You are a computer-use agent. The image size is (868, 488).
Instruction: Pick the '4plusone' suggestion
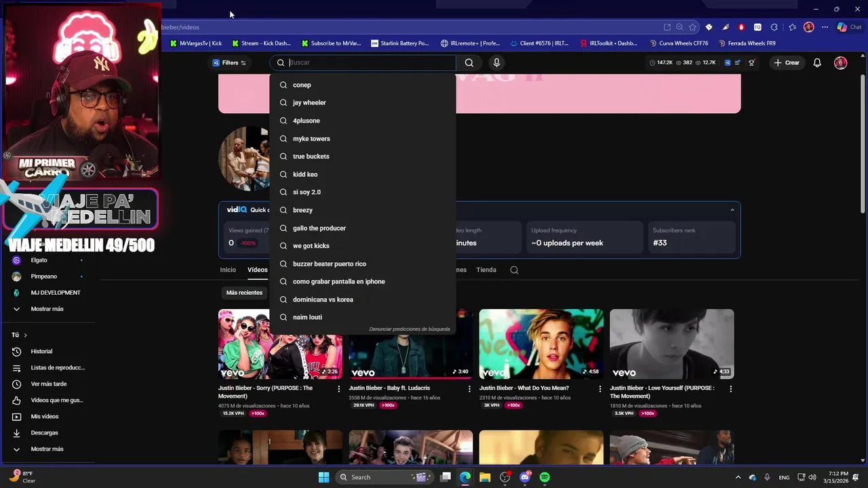(x=363, y=121)
